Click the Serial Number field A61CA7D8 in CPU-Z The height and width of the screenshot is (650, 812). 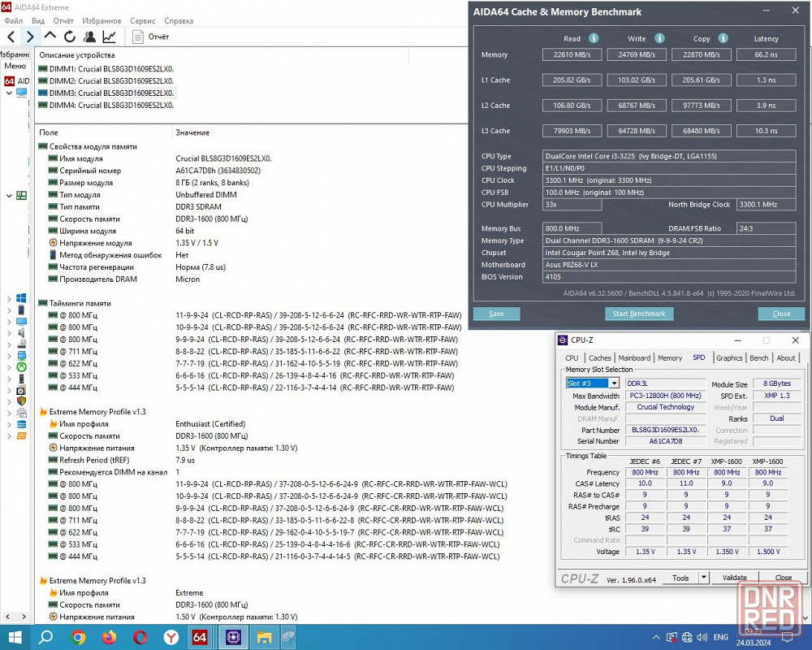tap(666, 441)
